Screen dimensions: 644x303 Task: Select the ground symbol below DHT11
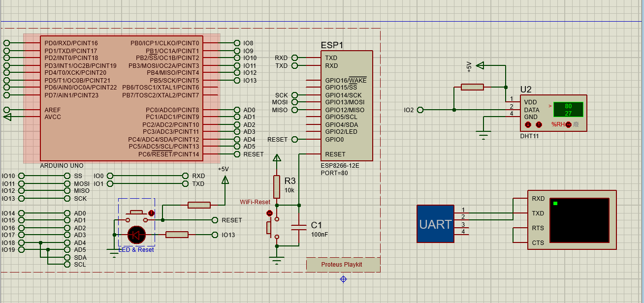point(484,135)
